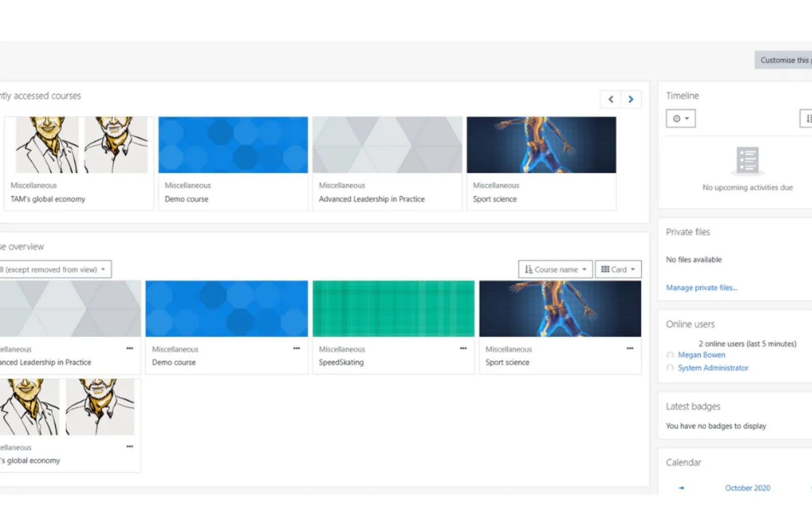Open Demo course title in course overview

174,362
